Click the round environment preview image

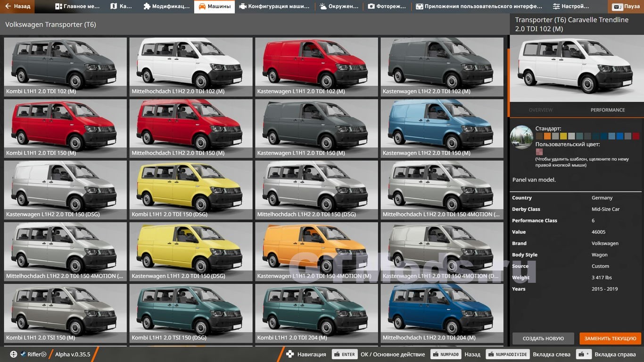(521, 138)
